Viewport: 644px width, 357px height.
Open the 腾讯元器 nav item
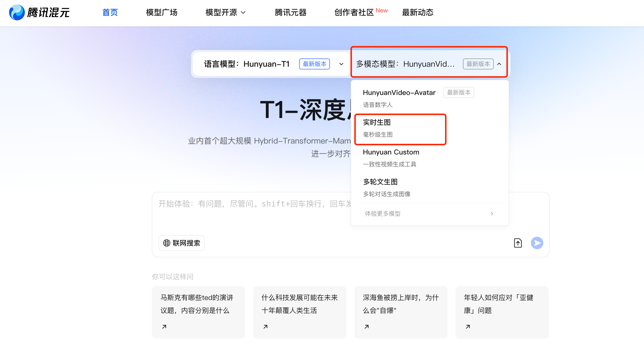pyautogui.click(x=290, y=12)
